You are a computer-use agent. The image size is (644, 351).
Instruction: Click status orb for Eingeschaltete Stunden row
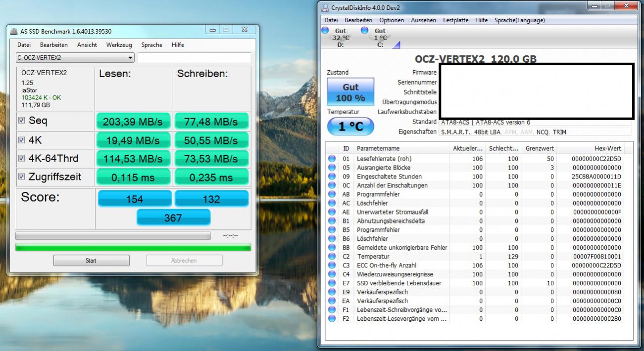click(x=332, y=176)
